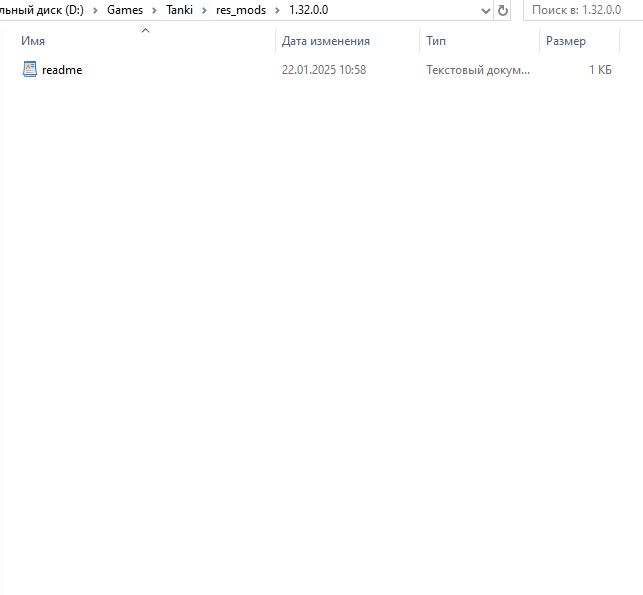Screen dimensions: 643x595
Task: Select the readme file name
Action: 62,70
